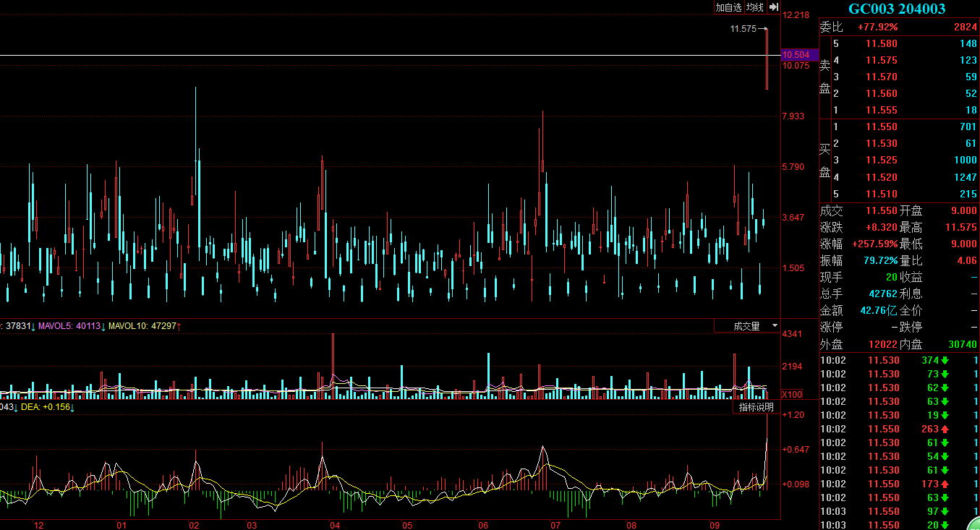This screenshot has height=530, width=980.
Task: Click the tick trade with volume 19
Action: pyautogui.click(x=933, y=415)
